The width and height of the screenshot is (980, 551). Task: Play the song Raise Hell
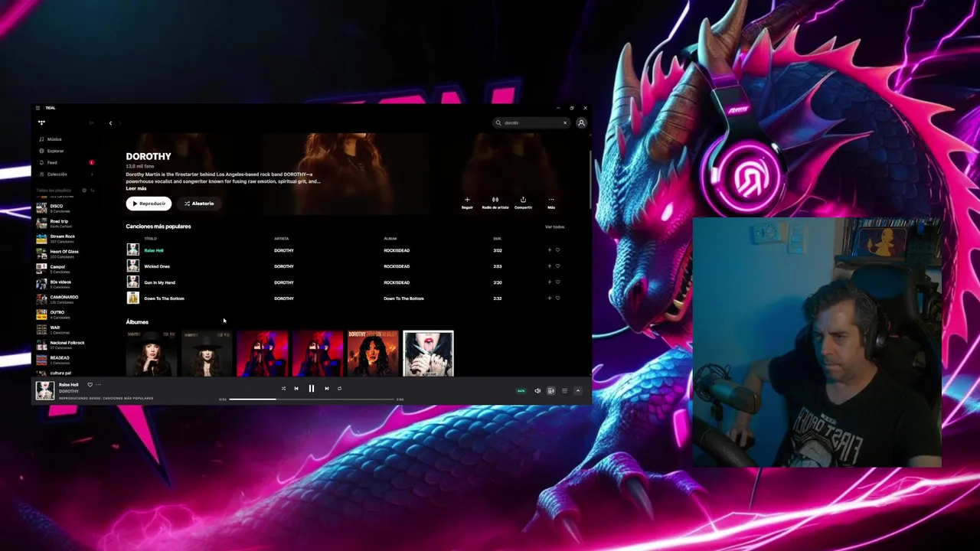click(x=154, y=250)
